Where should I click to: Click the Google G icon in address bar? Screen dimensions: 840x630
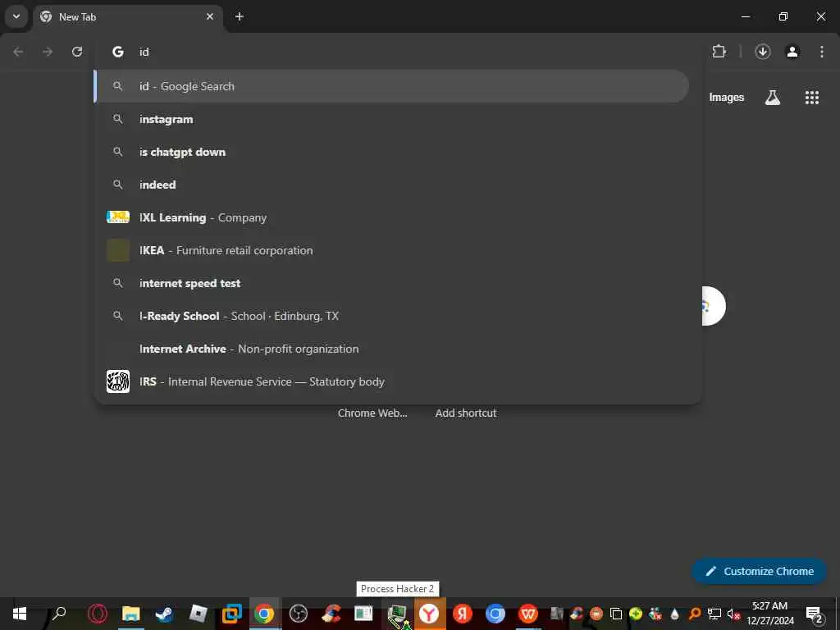click(x=118, y=52)
